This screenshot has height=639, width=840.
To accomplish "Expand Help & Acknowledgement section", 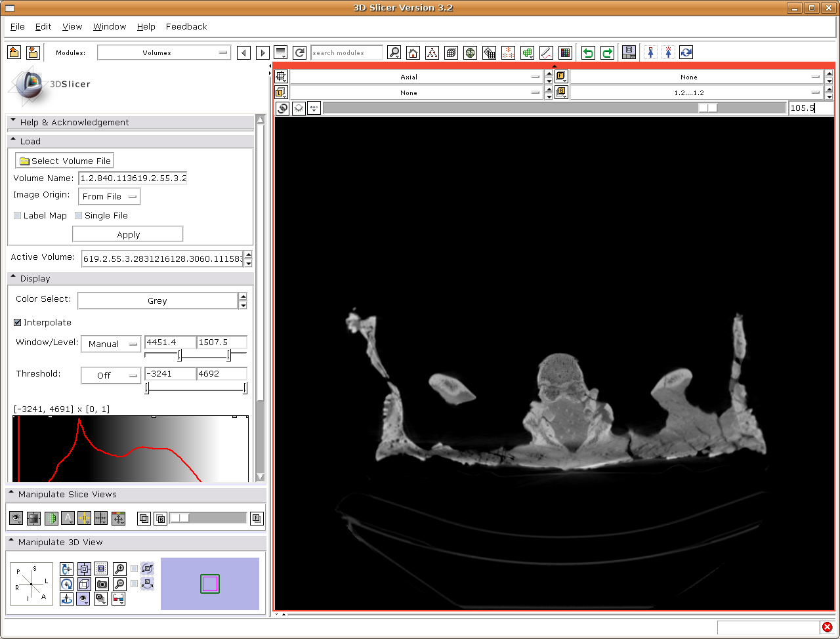I will [x=130, y=122].
